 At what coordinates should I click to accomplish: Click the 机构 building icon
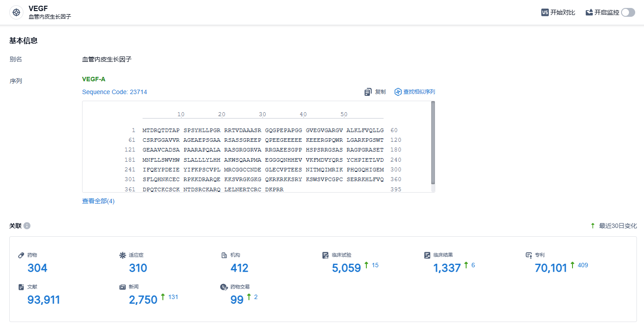click(224, 255)
